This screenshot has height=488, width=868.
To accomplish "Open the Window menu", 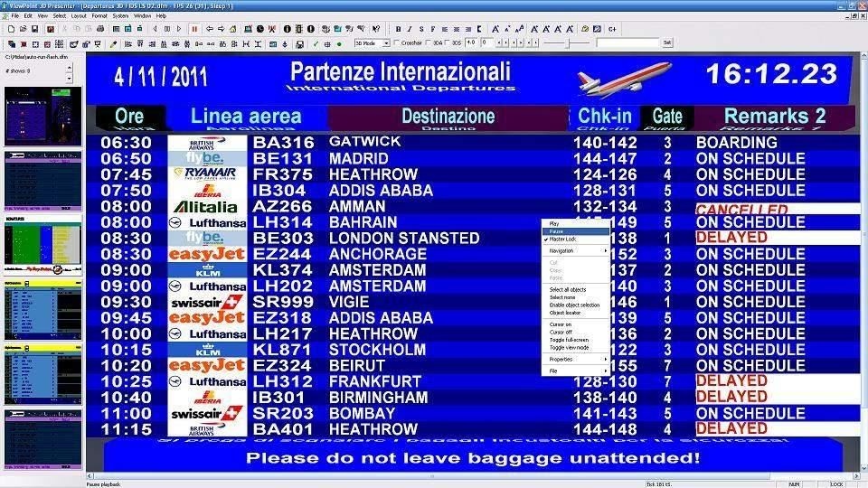I will (x=142, y=16).
